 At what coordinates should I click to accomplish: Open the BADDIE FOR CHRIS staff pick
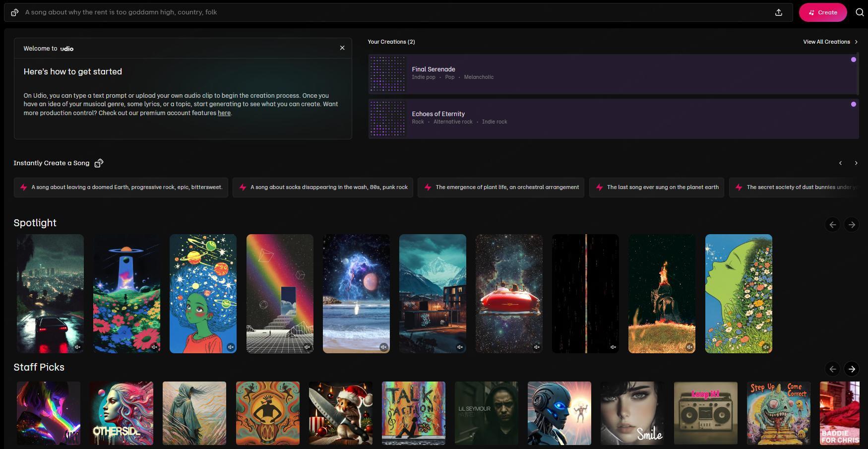(x=840, y=413)
